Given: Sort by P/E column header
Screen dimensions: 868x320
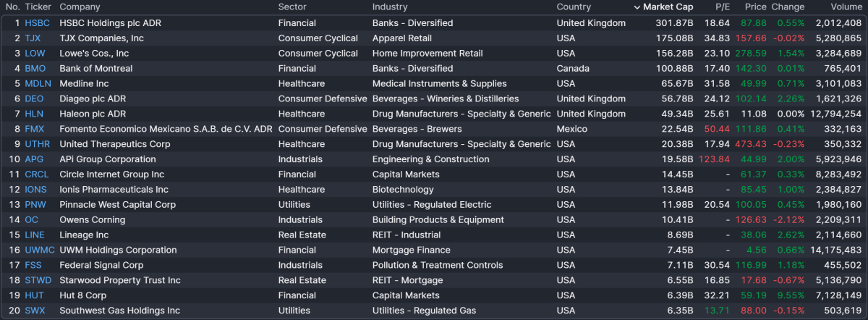Looking at the screenshot, I should (723, 7).
